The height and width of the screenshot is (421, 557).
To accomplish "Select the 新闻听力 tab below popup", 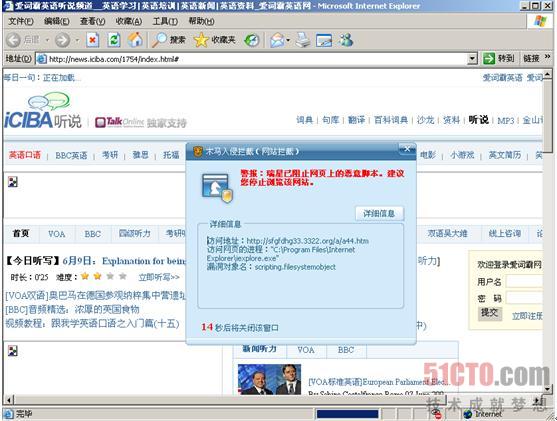I will point(259,349).
